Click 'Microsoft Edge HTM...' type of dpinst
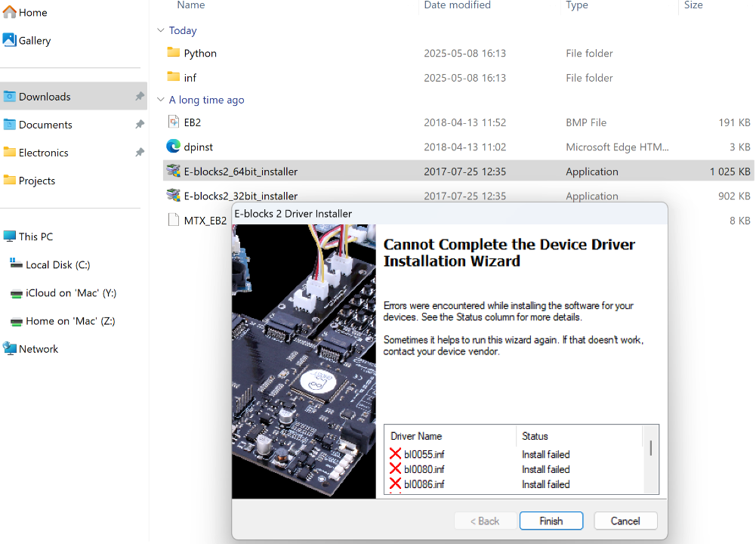Viewport: 756px width, 544px height. coord(617,147)
